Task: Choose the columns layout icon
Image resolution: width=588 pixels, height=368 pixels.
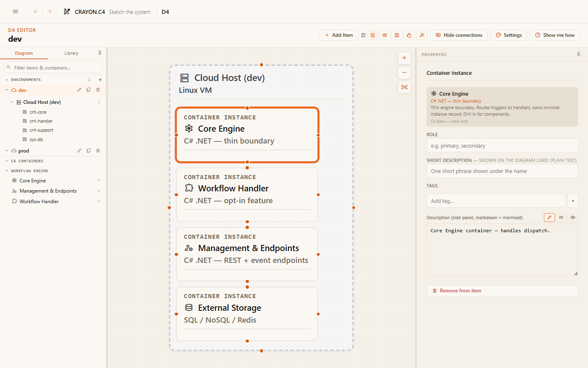Action: tap(385, 35)
